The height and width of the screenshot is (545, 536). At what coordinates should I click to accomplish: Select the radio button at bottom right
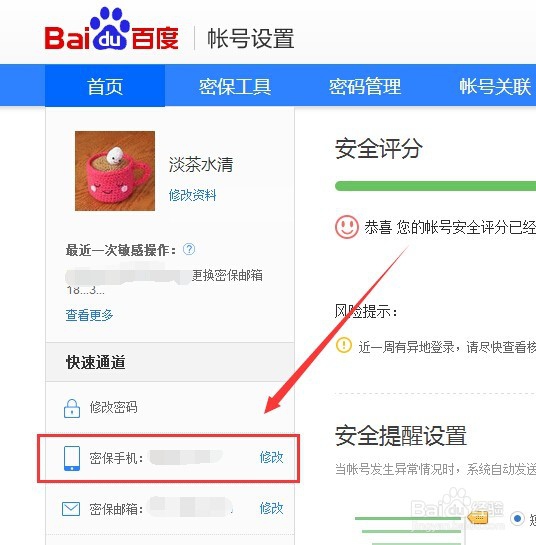click(517, 518)
